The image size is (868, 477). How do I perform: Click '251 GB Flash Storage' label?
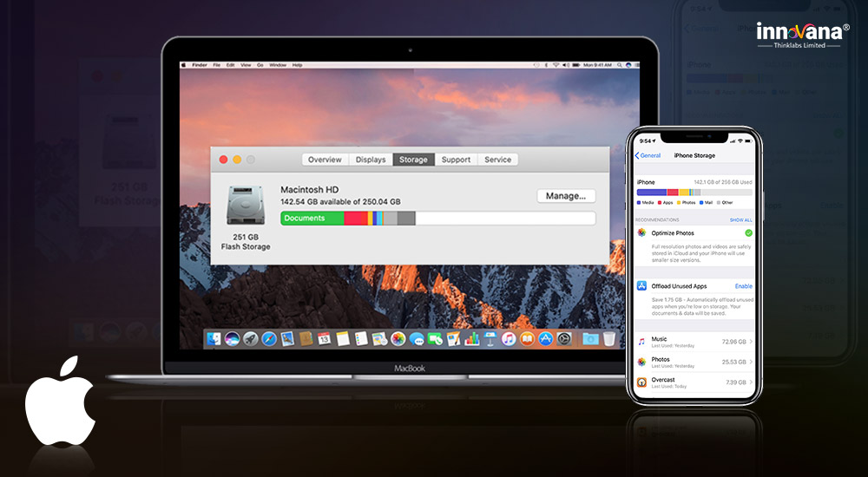point(246,242)
